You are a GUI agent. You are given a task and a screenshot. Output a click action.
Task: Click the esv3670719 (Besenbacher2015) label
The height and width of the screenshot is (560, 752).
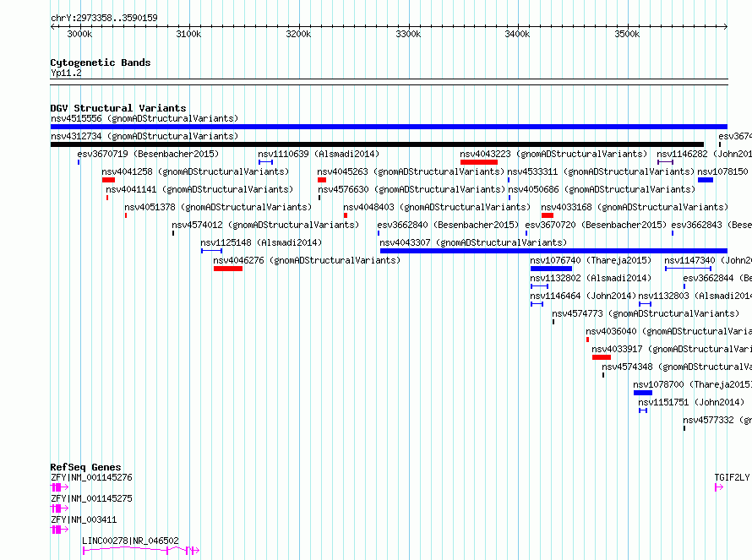[148, 154]
